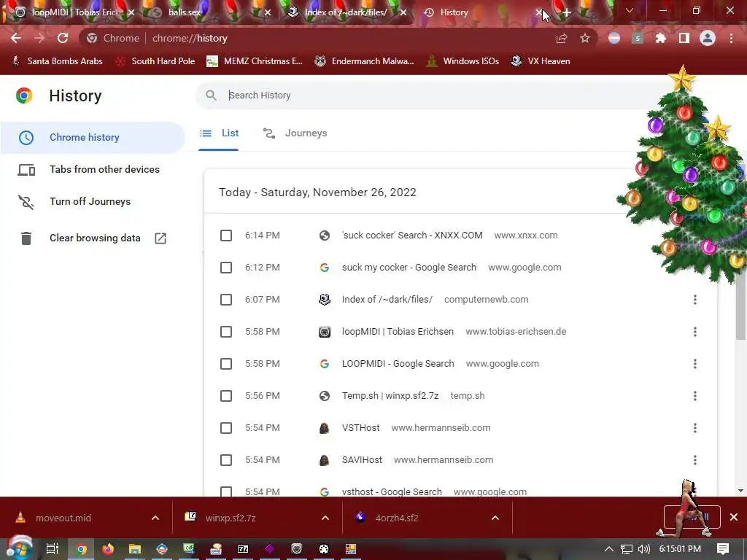Open three-dot menu for SAVIHost entry
The width and height of the screenshot is (747, 560).
[695, 460]
